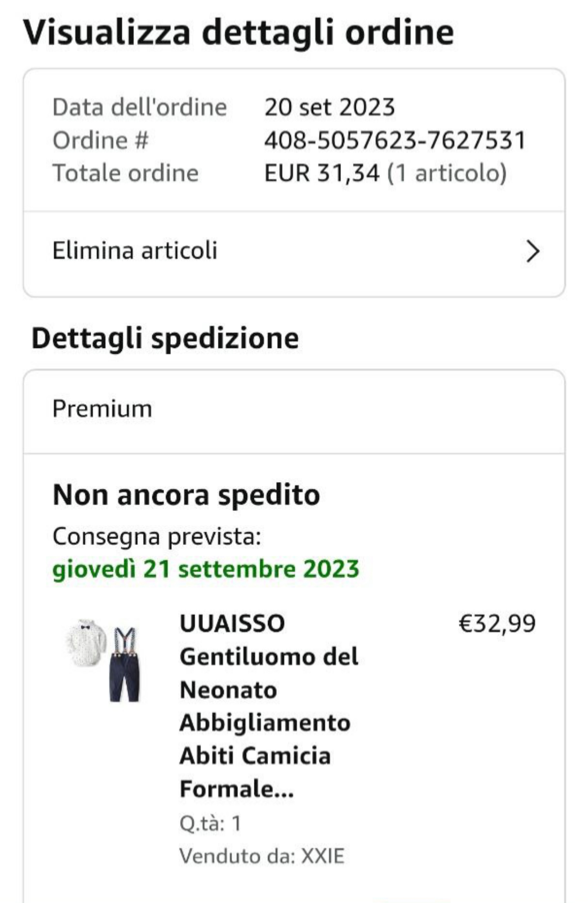Click the Q.tà: 1 quantity text
The width and height of the screenshot is (588, 903).
pos(210,823)
